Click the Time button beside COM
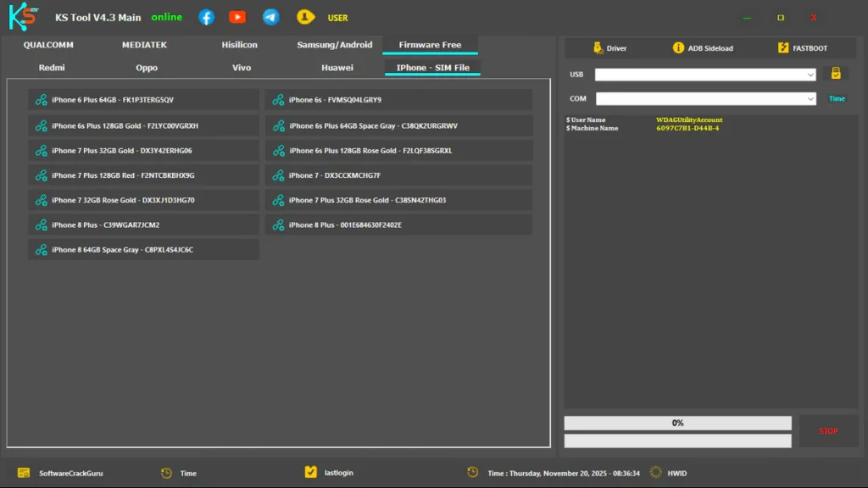Screen dimensions: 868x488 [x=837, y=99]
